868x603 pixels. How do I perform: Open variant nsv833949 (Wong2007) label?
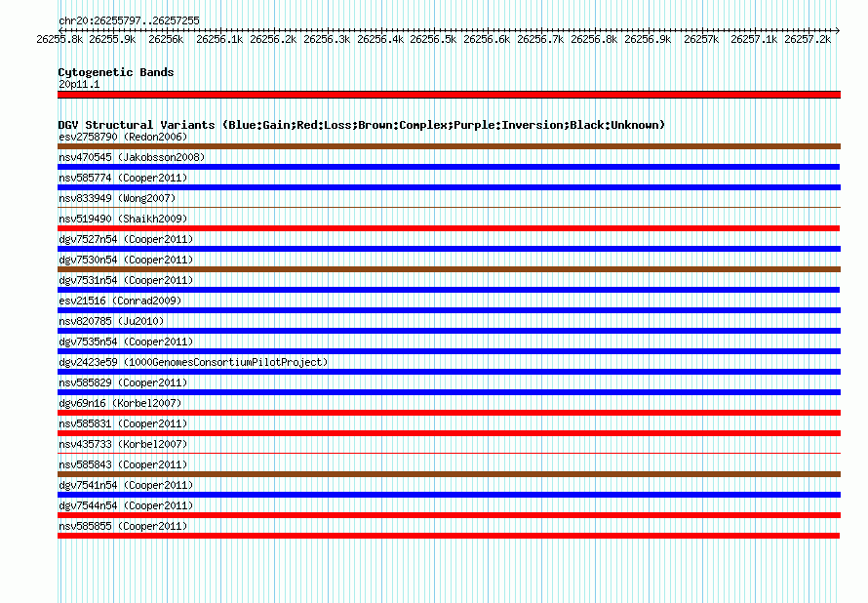117,198
